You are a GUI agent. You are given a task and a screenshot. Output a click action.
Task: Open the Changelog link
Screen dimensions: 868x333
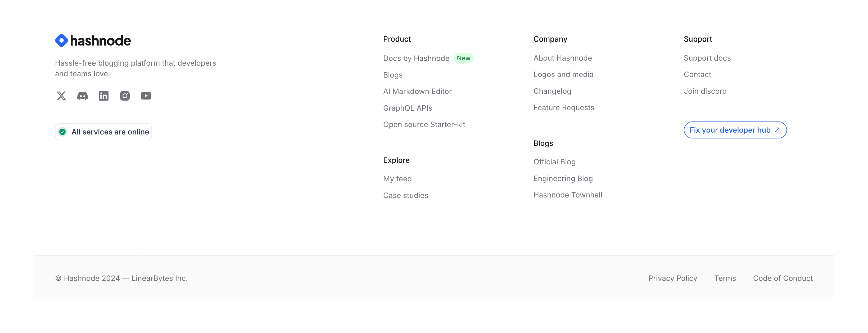click(552, 91)
